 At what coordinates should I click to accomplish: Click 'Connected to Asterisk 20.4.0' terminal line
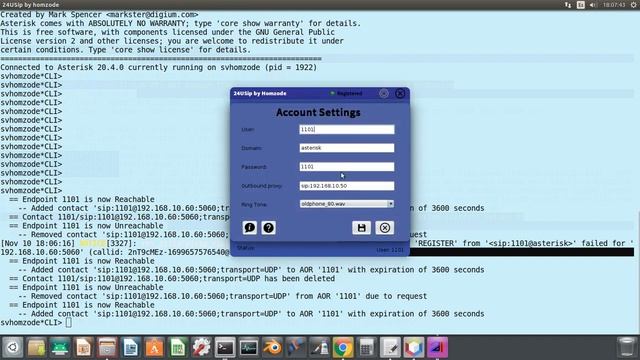point(158,67)
